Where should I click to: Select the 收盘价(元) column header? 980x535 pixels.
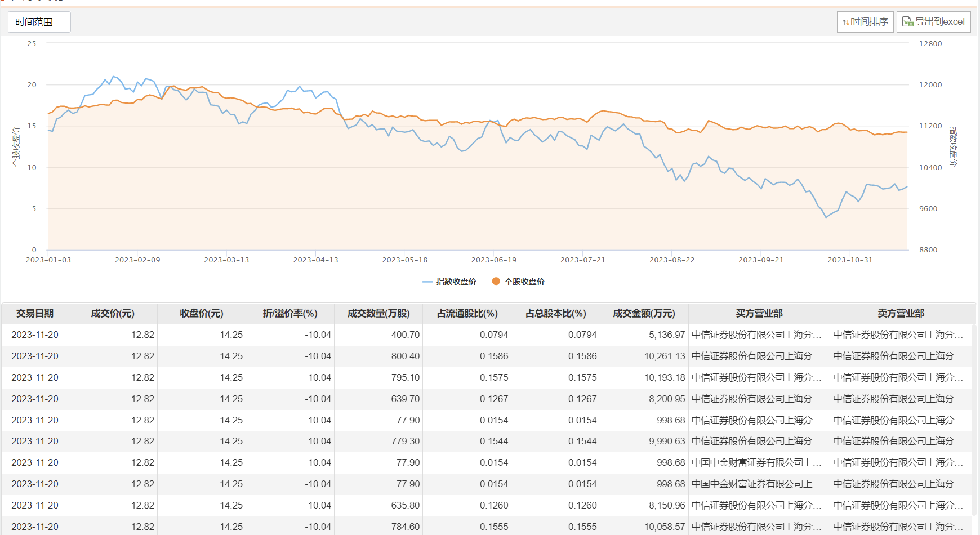pyautogui.click(x=202, y=314)
